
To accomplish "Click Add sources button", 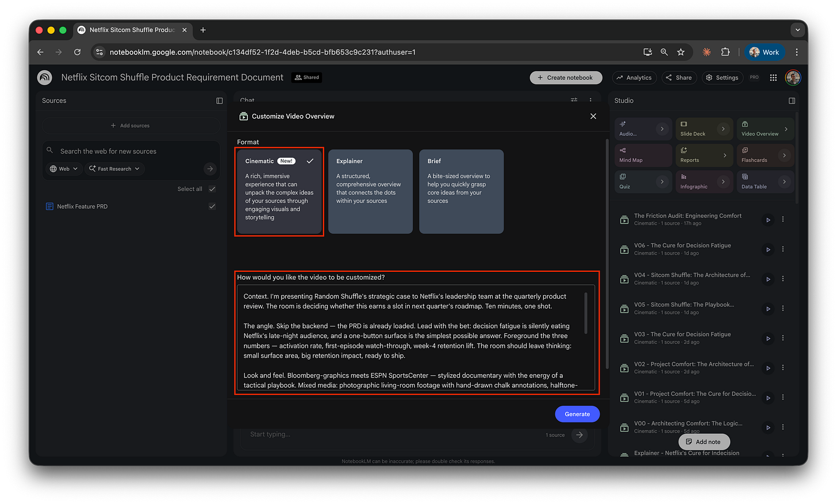I will [x=130, y=125].
